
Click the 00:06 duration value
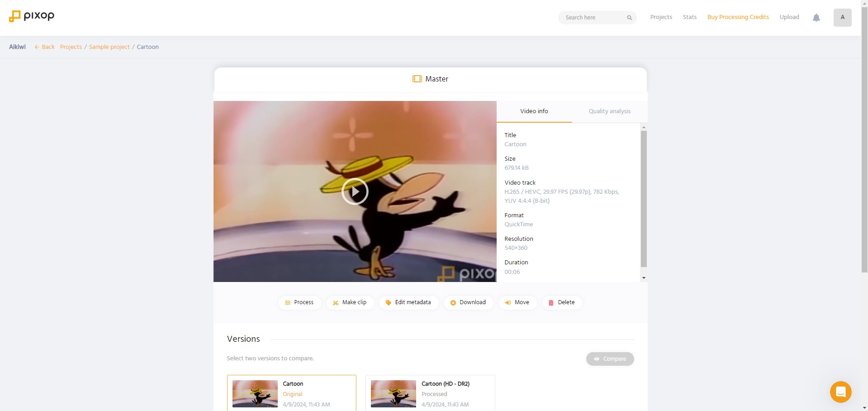512,272
